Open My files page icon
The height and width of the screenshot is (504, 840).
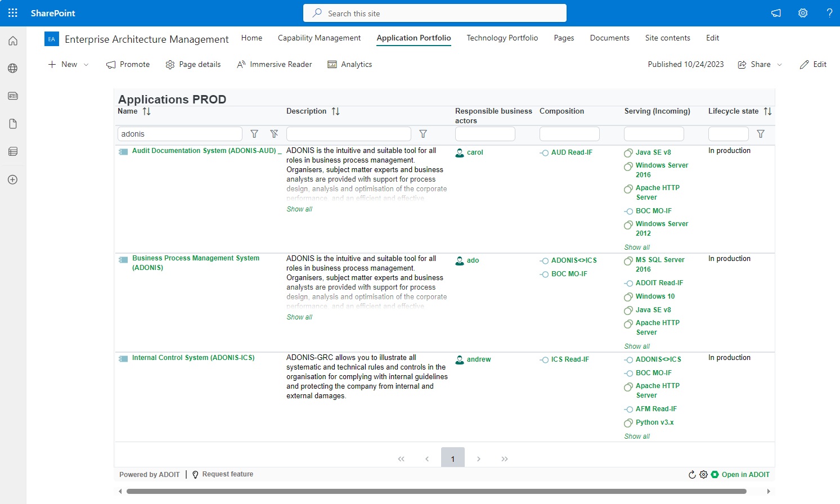point(13,124)
